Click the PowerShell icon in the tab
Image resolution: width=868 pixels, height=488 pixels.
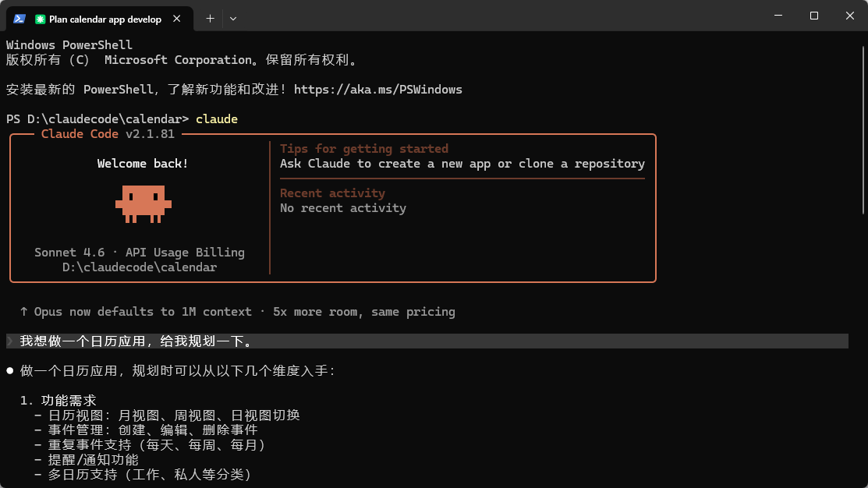pyautogui.click(x=19, y=19)
